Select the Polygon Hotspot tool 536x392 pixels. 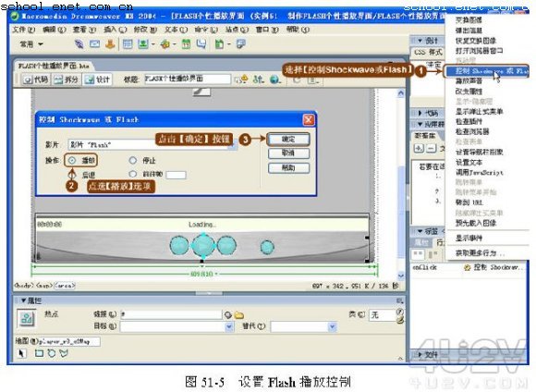pos(64,353)
